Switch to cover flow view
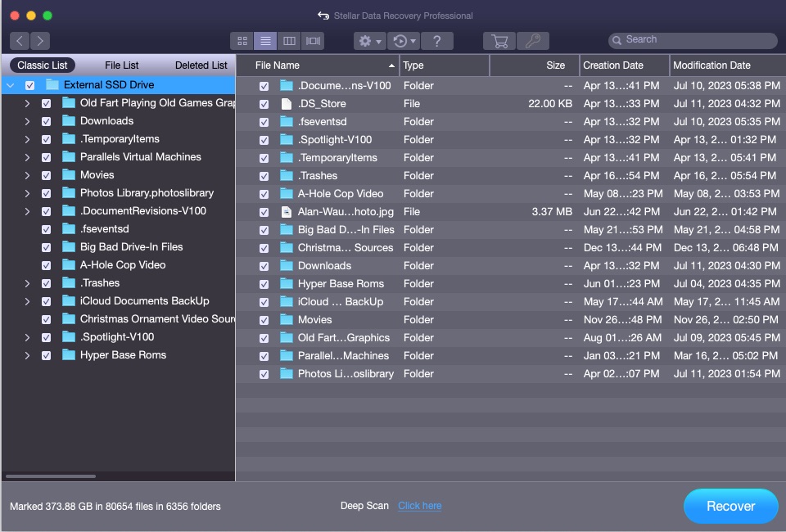The image size is (786, 532). coord(313,41)
